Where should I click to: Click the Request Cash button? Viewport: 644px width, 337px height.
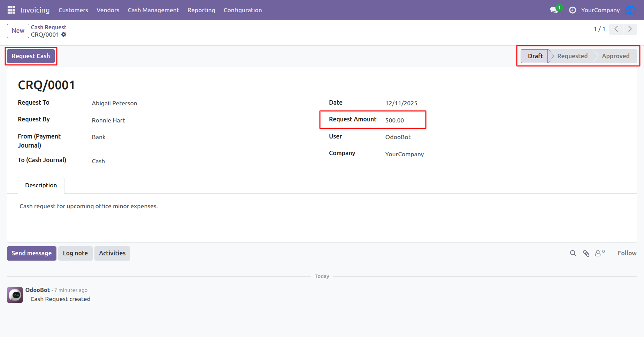coord(31,56)
